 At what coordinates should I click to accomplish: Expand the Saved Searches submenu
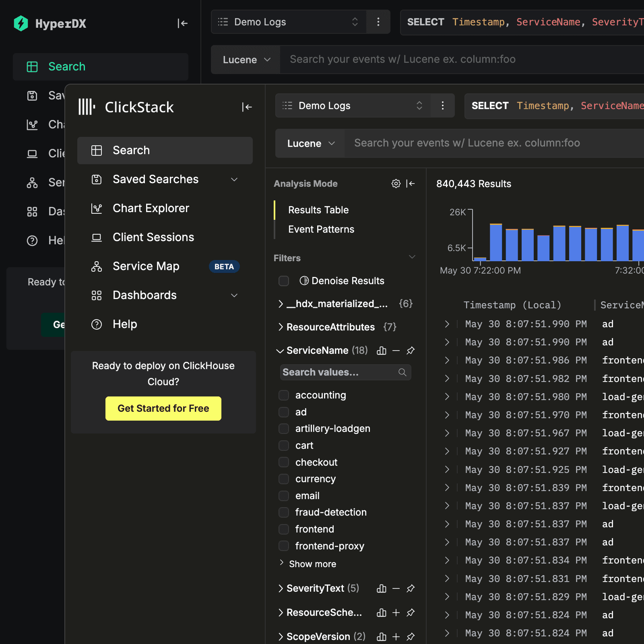[x=234, y=180]
